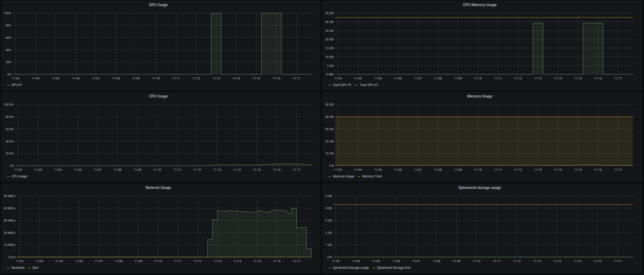This screenshot has height=275, width=644.
Task: Isolate the Total GPU #1 legend series
Action: pos(370,85)
